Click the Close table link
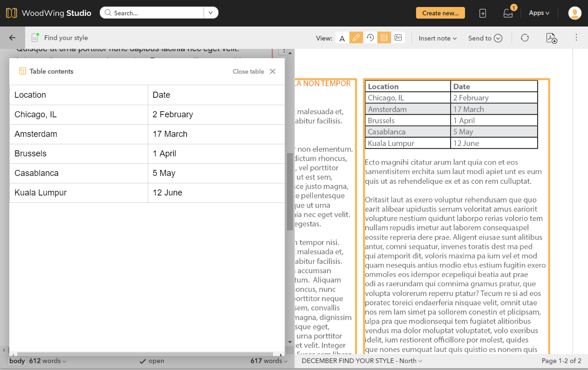588x370 pixels. tap(248, 72)
